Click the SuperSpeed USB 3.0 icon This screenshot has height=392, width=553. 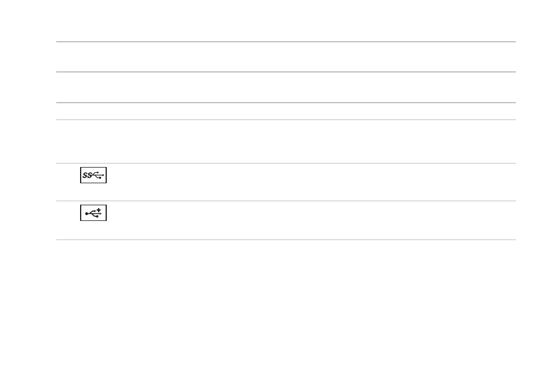93,175
